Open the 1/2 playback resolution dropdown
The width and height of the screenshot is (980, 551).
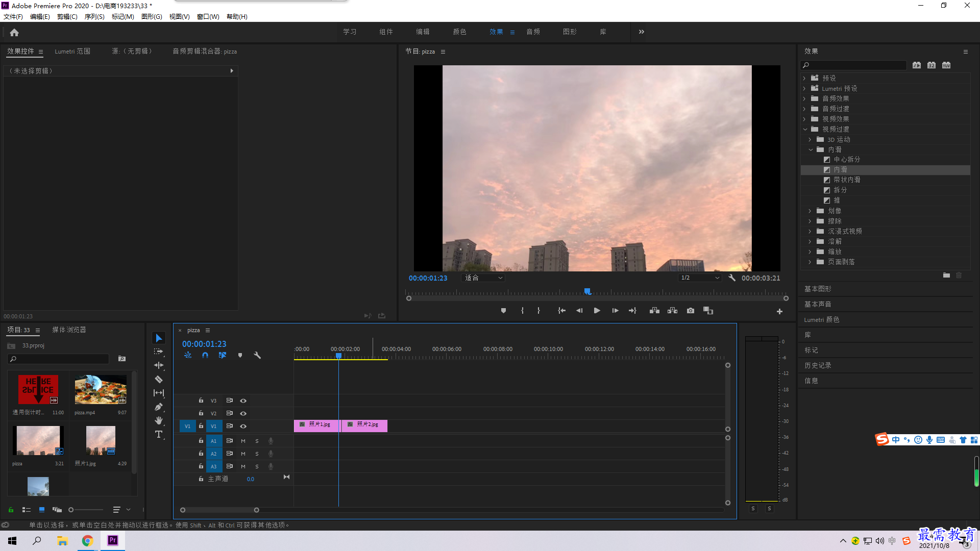click(x=700, y=278)
